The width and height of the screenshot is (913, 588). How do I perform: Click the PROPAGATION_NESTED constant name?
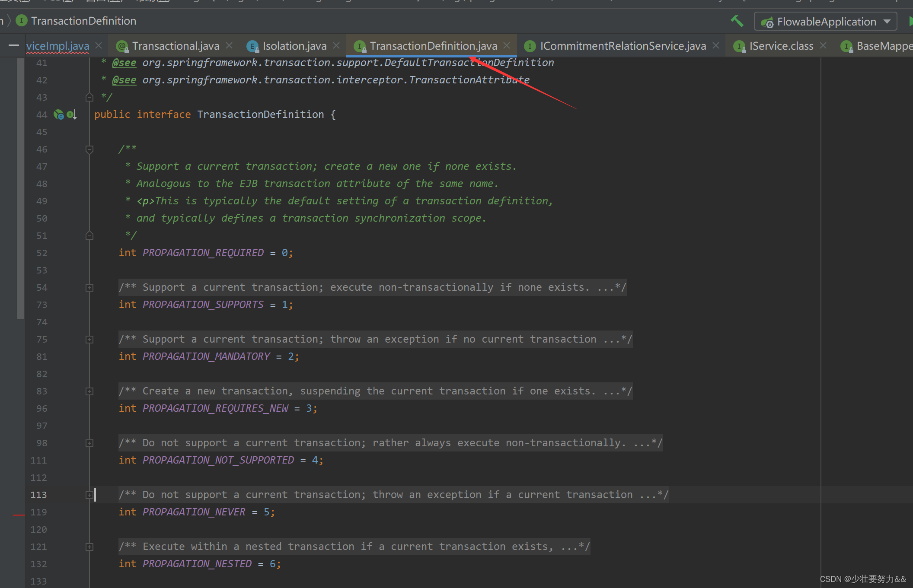pyautogui.click(x=197, y=564)
